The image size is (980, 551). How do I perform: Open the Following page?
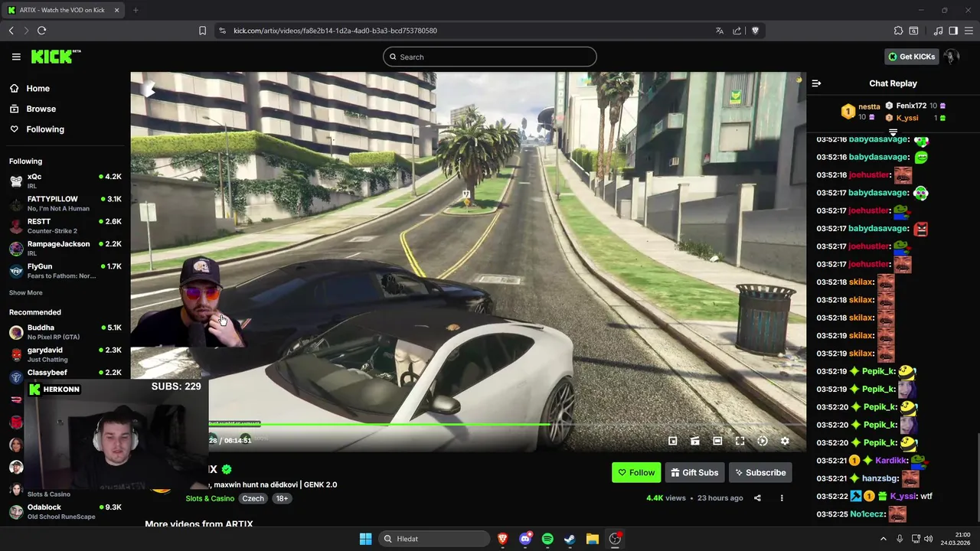pyautogui.click(x=45, y=129)
